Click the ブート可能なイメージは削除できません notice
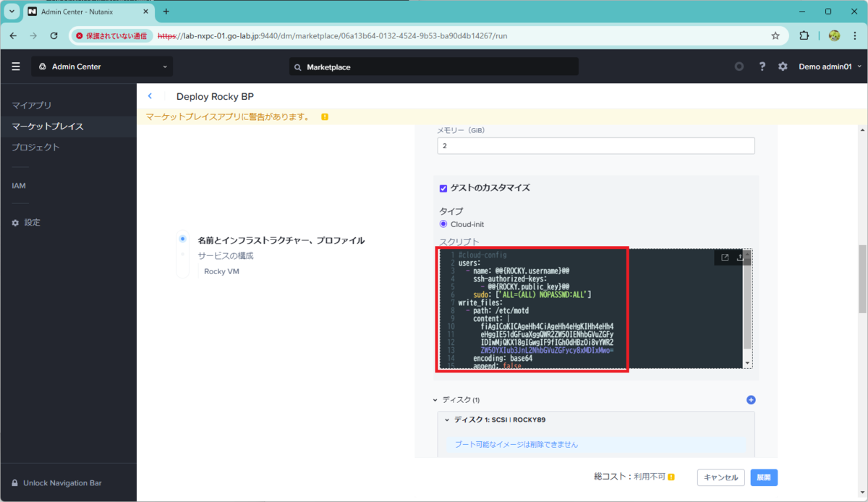Image resolution: width=868 pixels, height=502 pixels. point(516,444)
